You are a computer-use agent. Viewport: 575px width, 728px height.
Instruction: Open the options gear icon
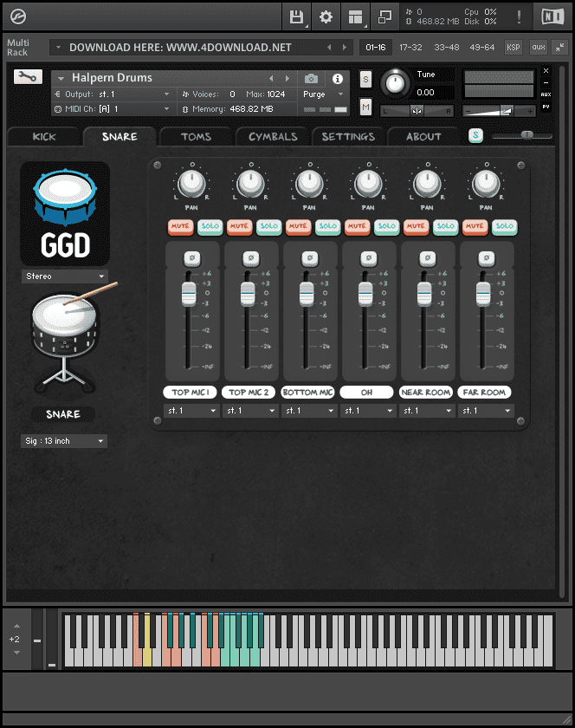pos(326,17)
